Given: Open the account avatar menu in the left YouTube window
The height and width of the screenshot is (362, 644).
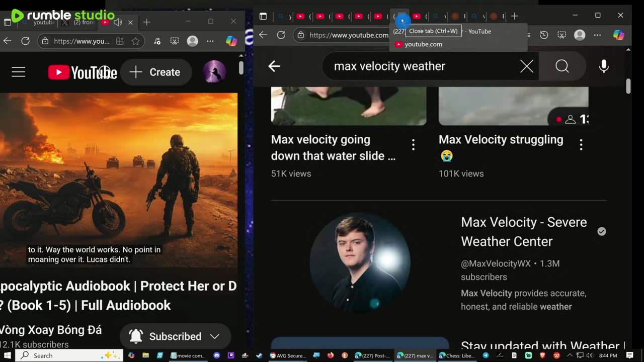Looking at the screenshot, I should (x=214, y=72).
